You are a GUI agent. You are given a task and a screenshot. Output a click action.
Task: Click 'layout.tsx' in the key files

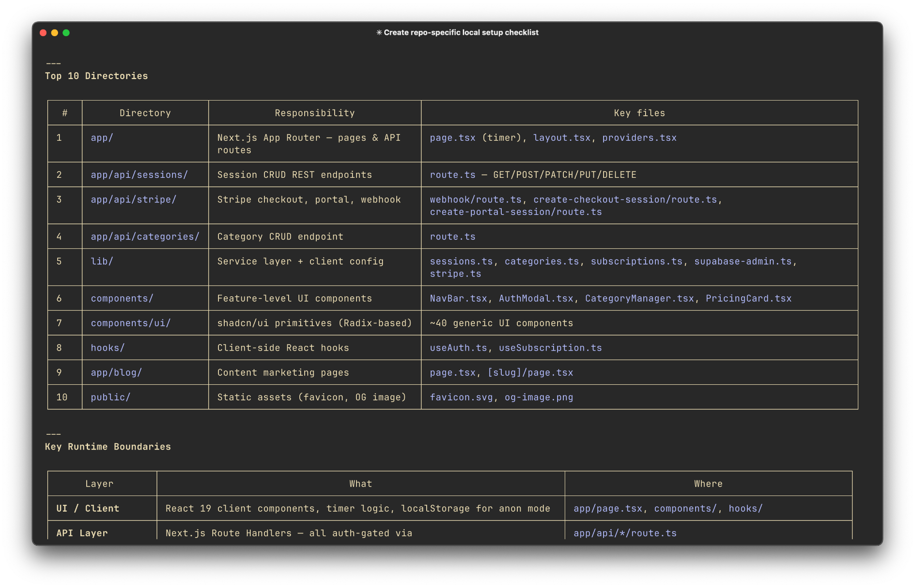562,138
